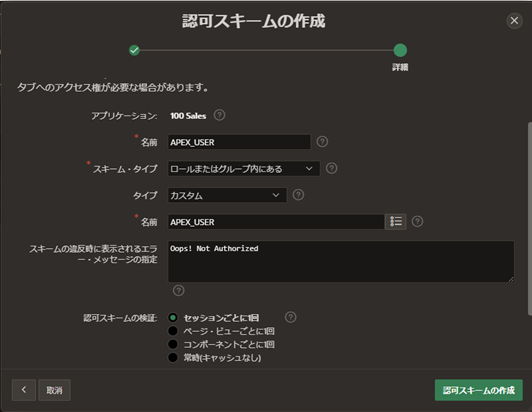
Task: Open list-of-values icon next to second 名前
Action: [x=396, y=222]
